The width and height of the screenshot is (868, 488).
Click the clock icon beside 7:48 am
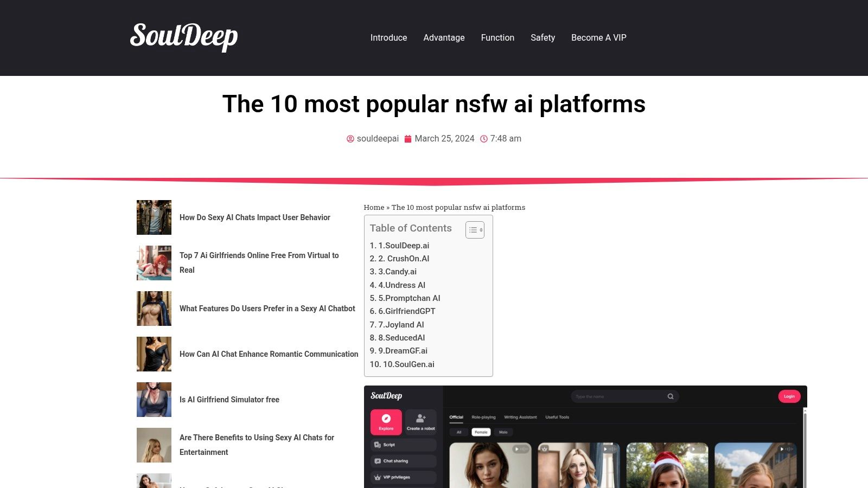pyautogui.click(x=484, y=139)
